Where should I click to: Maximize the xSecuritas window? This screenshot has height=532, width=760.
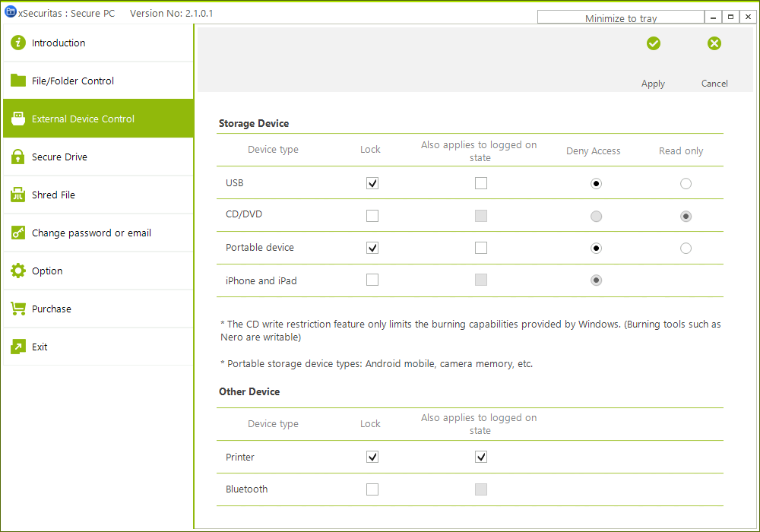point(730,17)
